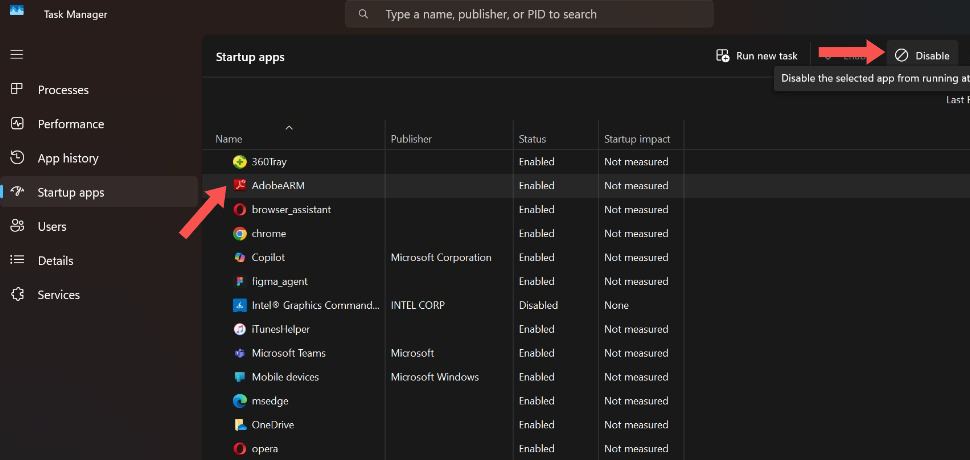Image resolution: width=970 pixels, height=460 pixels.
Task: Select the Startup apps page
Action: [x=99, y=192]
